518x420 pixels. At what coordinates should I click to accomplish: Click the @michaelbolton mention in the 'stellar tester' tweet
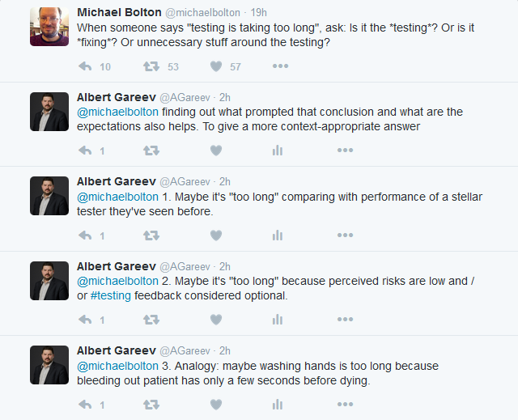coord(117,197)
